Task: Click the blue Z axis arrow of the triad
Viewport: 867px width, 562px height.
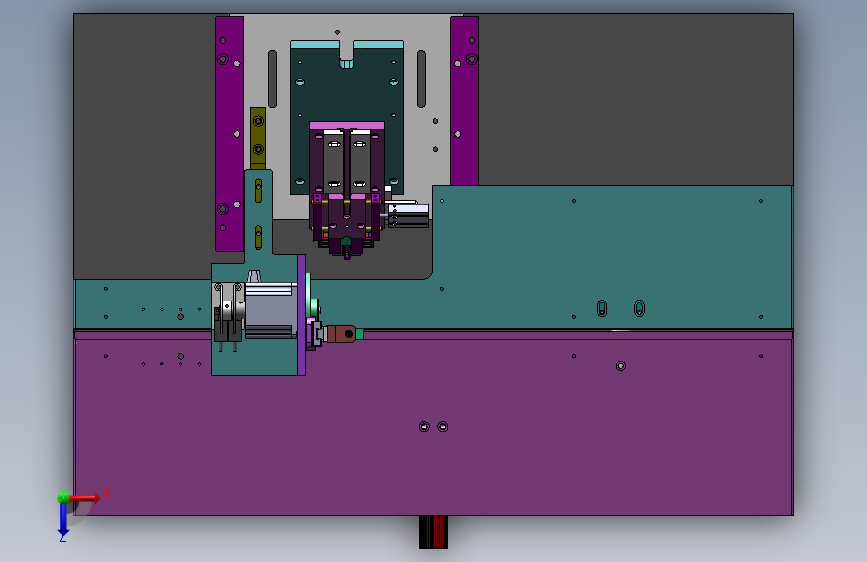Action: click(63, 520)
